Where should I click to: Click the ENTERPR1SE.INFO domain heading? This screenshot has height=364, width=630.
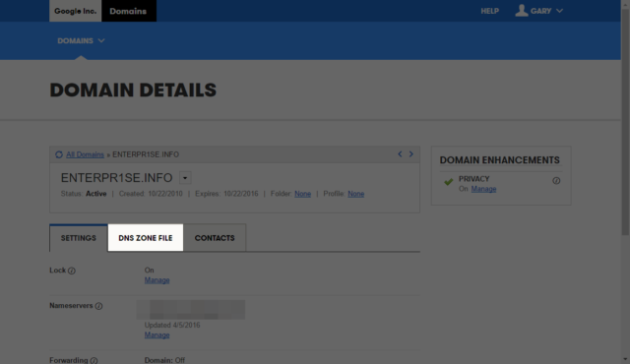click(116, 178)
